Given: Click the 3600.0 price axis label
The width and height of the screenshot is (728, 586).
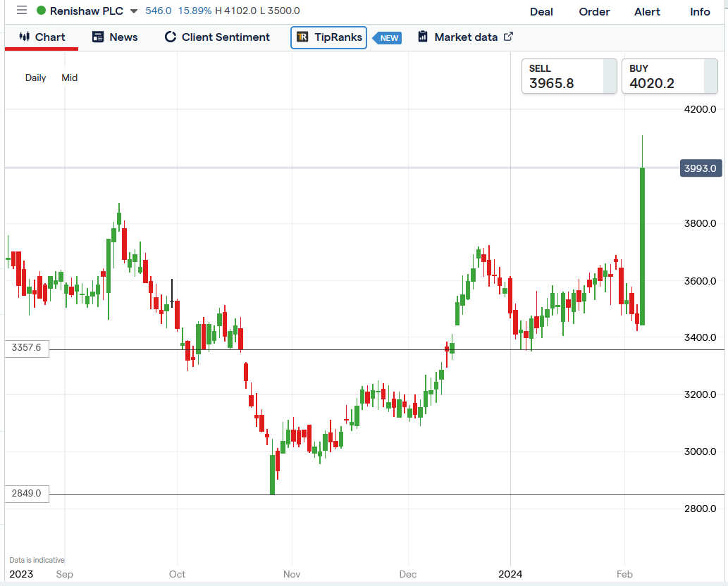Looking at the screenshot, I should [700, 281].
